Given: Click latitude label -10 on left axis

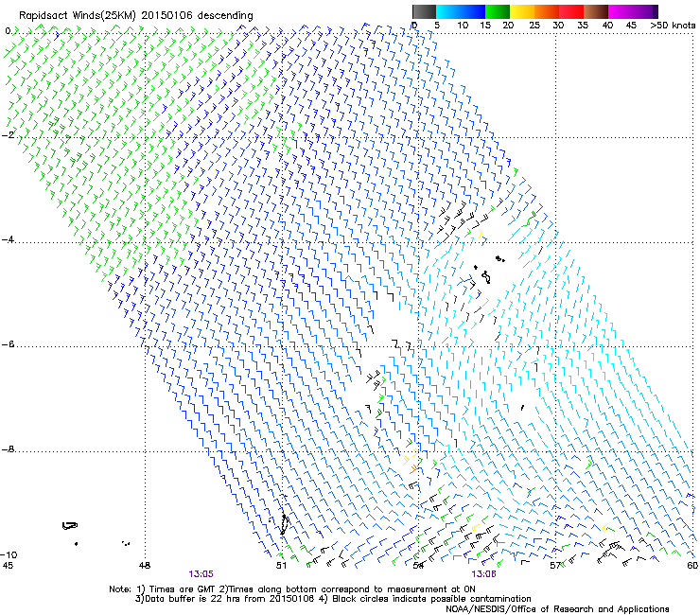Looking at the screenshot, I should (9, 554).
